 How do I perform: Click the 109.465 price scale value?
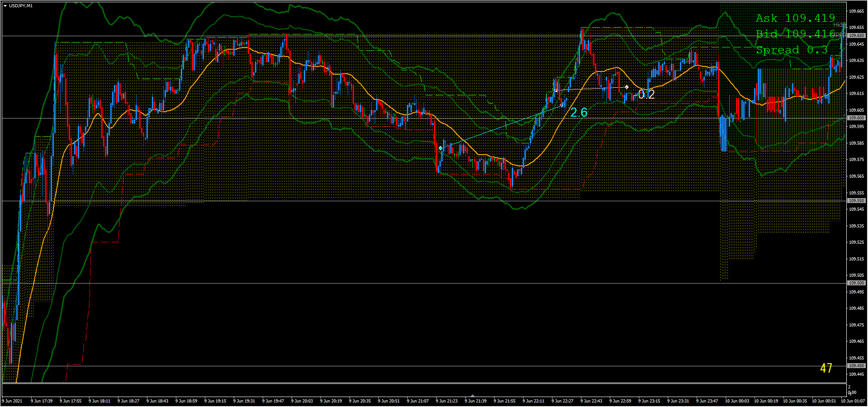click(857, 341)
